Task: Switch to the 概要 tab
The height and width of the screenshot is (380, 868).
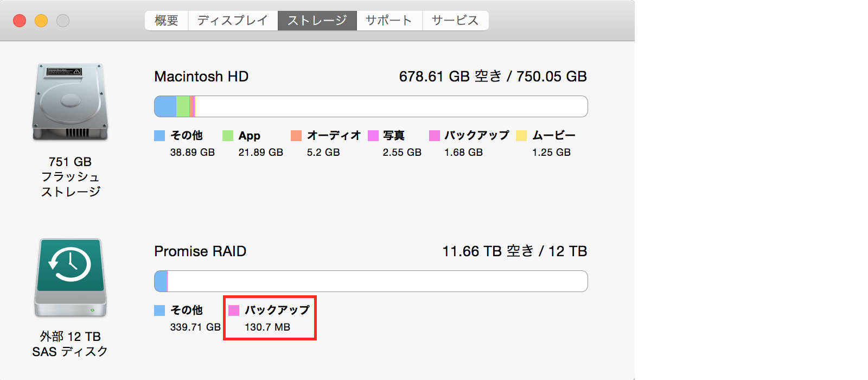Action: 167,21
